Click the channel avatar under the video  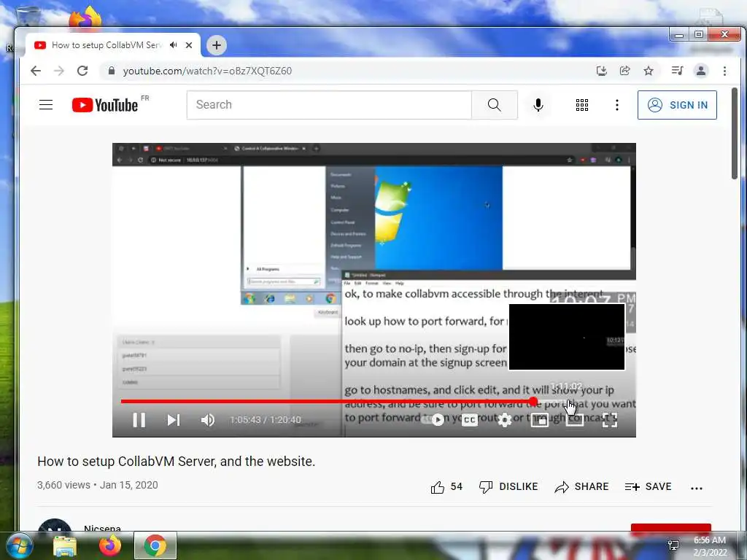pos(54,526)
